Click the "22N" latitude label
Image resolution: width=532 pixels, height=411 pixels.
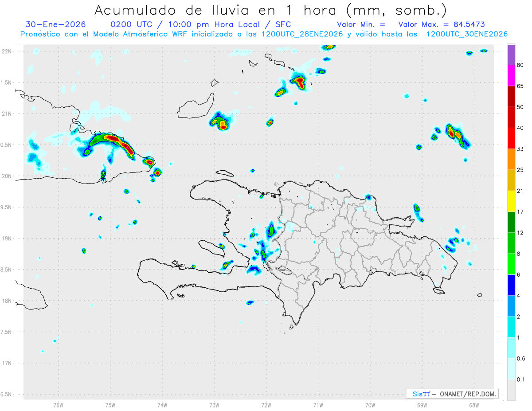coord(7,51)
